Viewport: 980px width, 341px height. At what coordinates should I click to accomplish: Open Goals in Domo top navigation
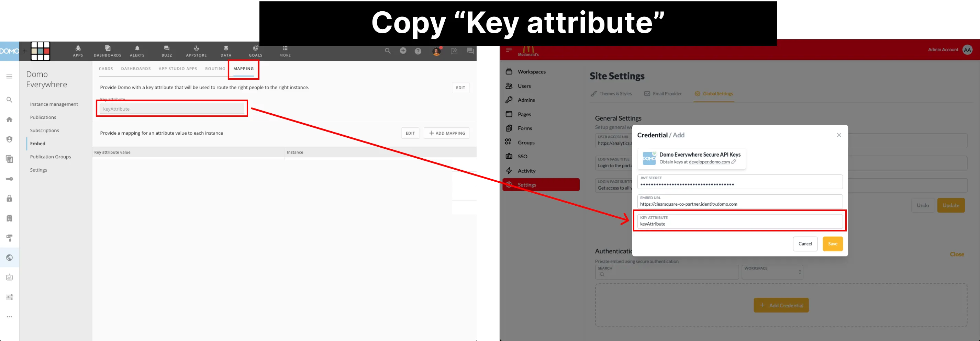point(256,51)
